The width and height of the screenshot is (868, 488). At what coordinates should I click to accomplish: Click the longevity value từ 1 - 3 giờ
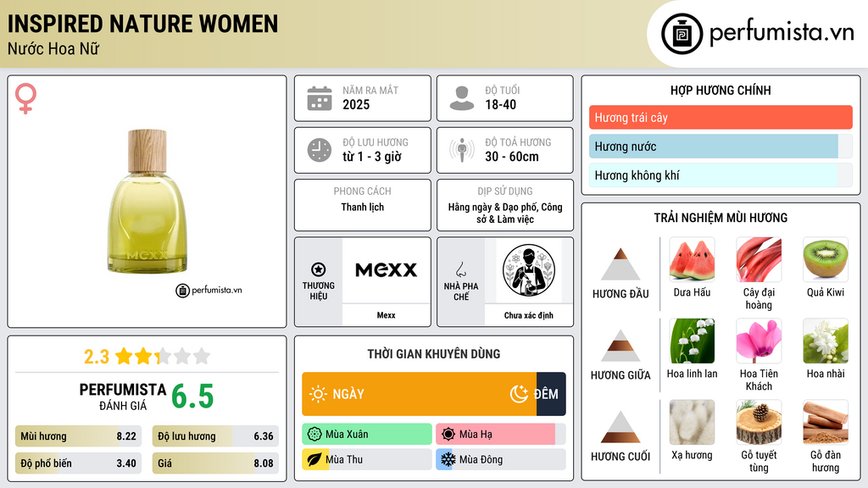(x=371, y=157)
